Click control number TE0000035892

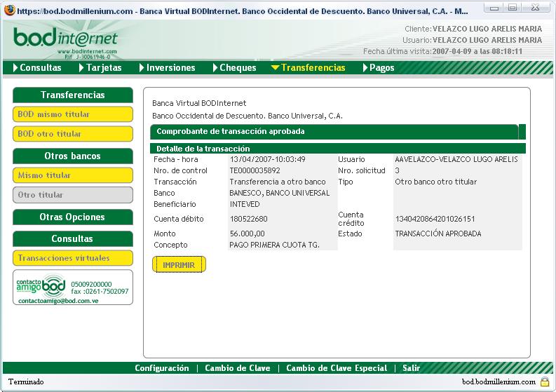(255, 170)
